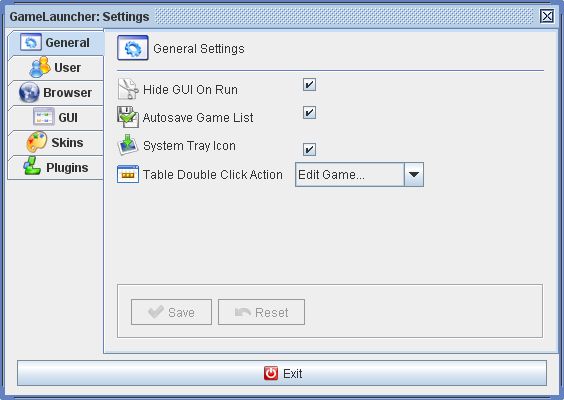This screenshot has height=400, width=564.
Task: Click the System Tray Icon download icon
Action: (128, 145)
